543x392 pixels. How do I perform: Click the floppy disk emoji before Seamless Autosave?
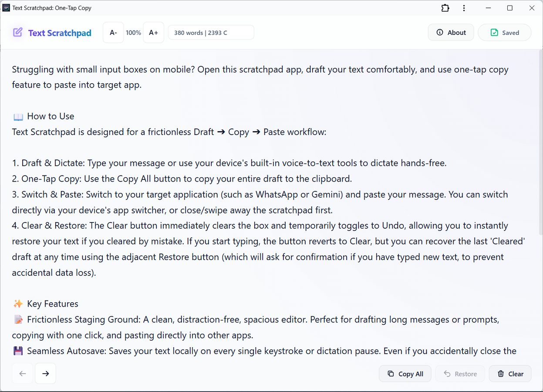coord(18,351)
